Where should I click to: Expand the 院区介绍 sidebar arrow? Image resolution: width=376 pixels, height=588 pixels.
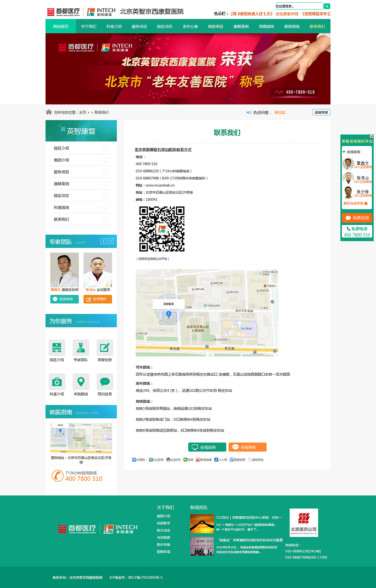coord(105,149)
